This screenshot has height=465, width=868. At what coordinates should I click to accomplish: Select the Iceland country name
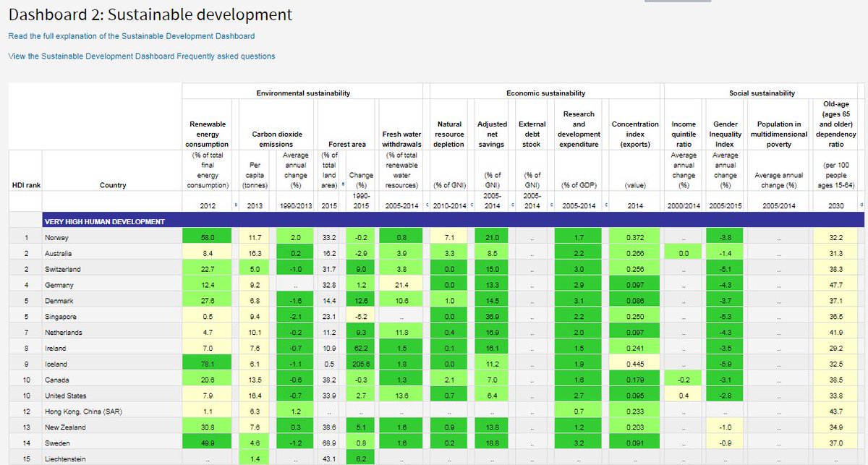click(x=56, y=364)
